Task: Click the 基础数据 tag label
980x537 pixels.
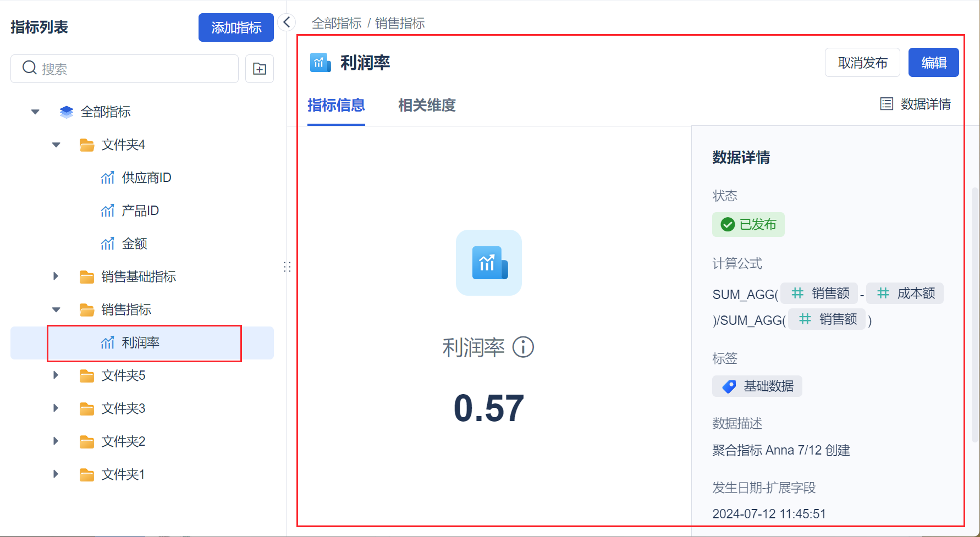Action: pyautogui.click(x=757, y=386)
